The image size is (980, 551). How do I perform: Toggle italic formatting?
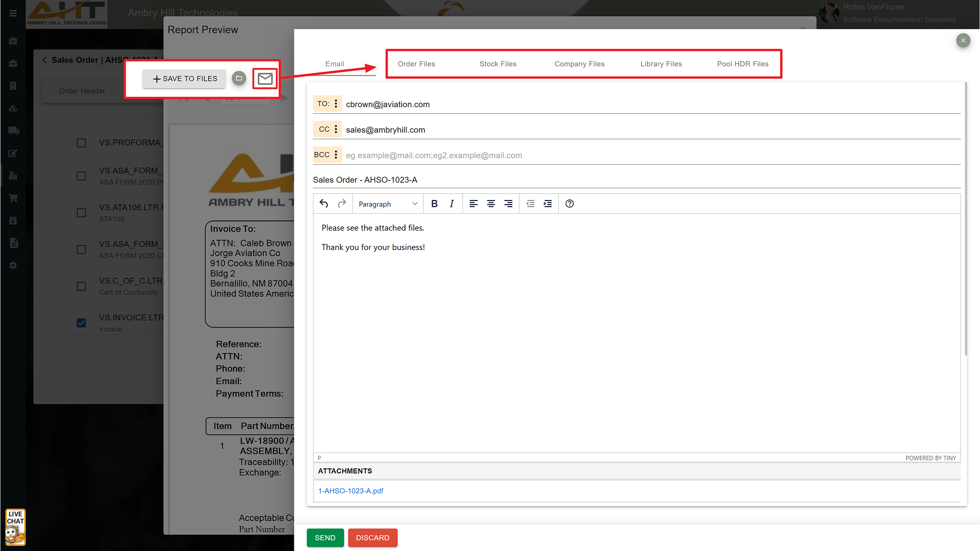[451, 204]
